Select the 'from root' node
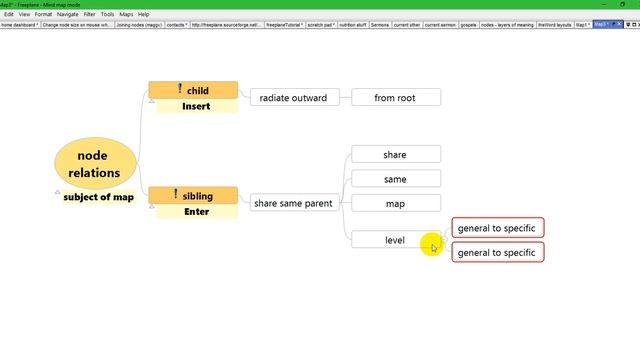Viewport: 640px width, 360px height. click(x=396, y=98)
